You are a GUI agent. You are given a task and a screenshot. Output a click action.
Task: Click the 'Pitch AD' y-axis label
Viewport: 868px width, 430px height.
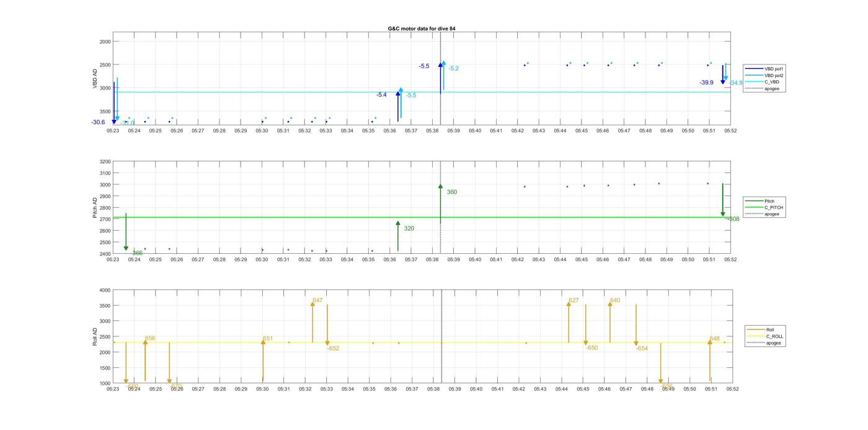[x=95, y=207]
